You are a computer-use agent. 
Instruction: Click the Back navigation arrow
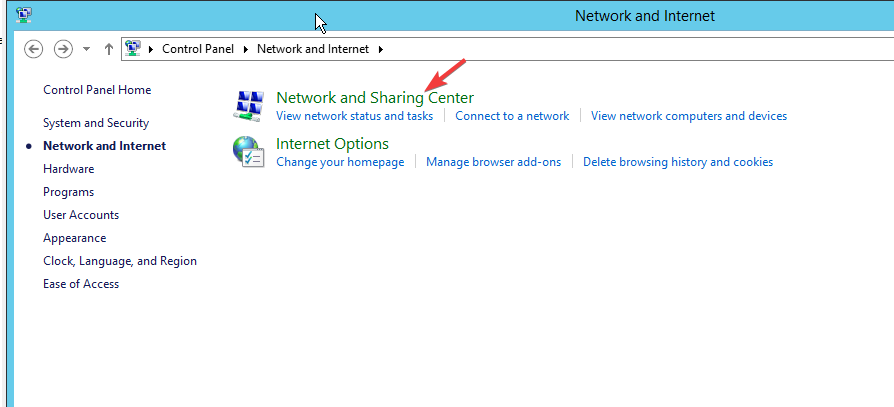(34, 49)
